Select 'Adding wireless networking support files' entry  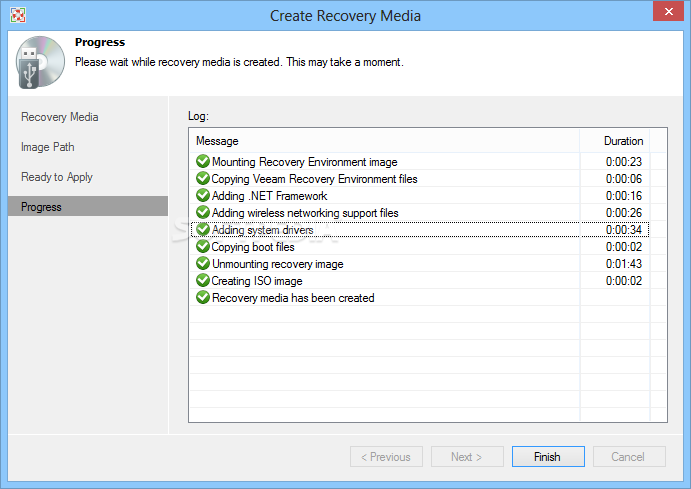[305, 213]
